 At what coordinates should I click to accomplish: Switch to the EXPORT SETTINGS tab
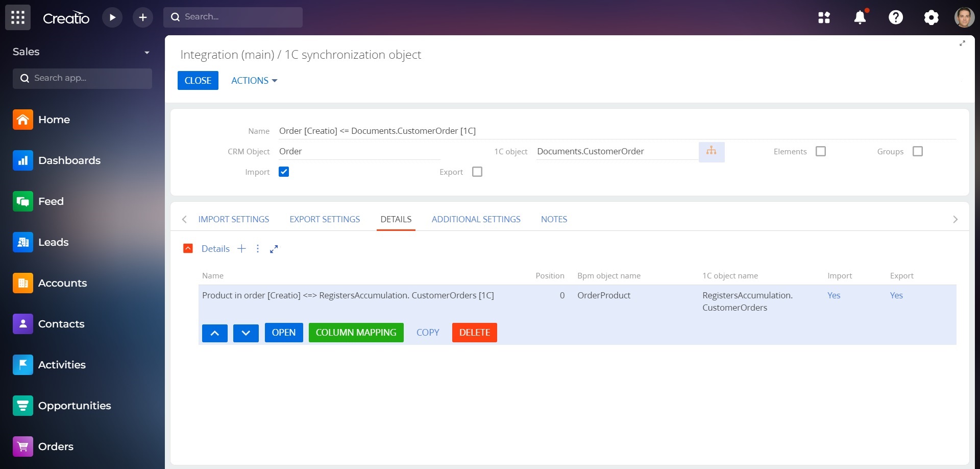pos(325,219)
